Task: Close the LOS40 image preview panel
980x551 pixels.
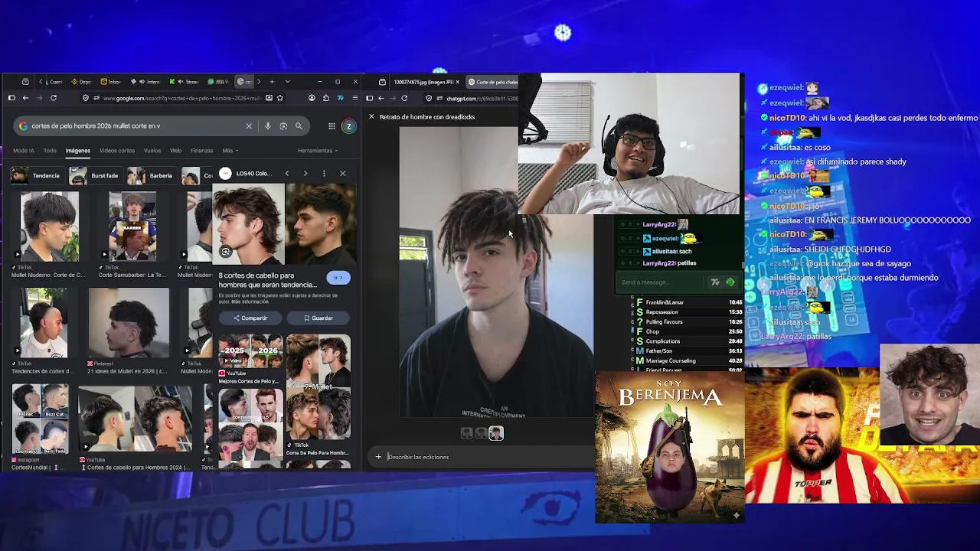Action: click(x=342, y=174)
